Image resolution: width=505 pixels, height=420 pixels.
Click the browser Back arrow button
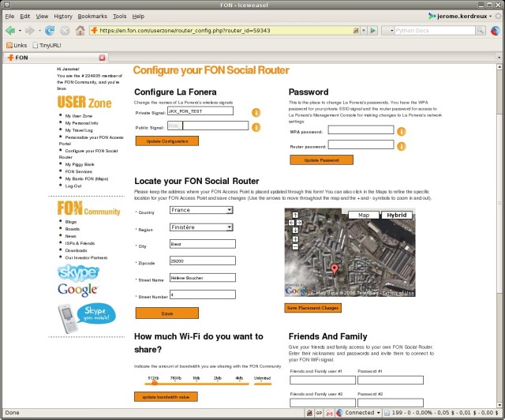click(12, 31)
